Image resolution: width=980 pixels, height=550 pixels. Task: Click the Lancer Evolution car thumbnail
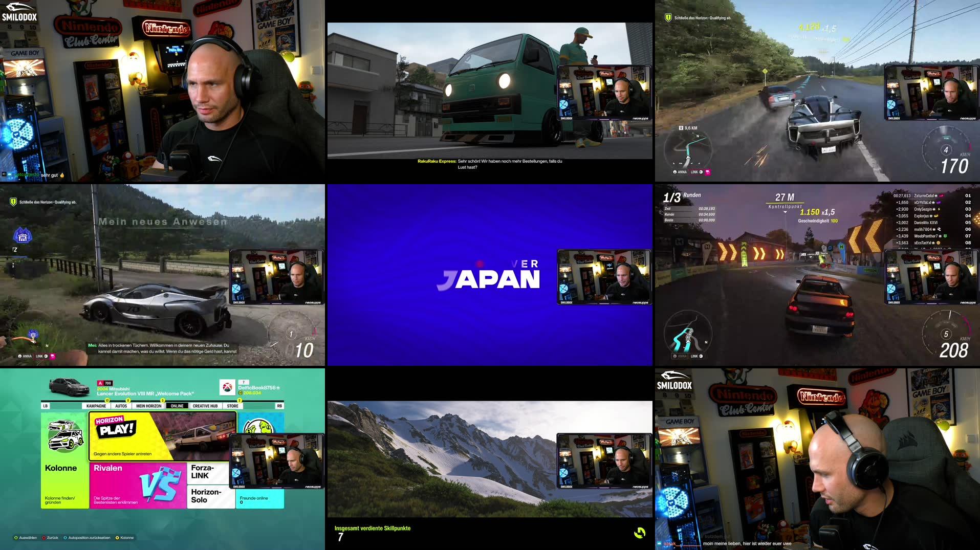point(69,387)
